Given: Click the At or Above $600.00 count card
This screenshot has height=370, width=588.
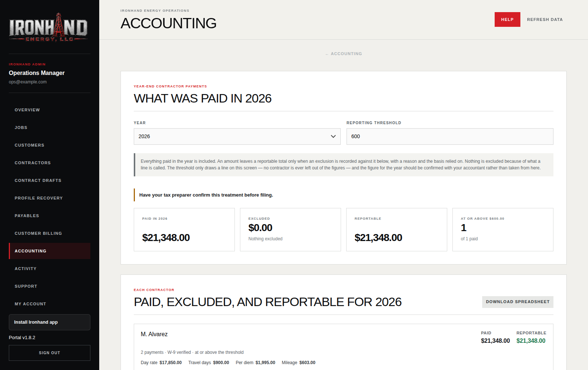Looking at the screenshot, I should [x=503, y=230].
